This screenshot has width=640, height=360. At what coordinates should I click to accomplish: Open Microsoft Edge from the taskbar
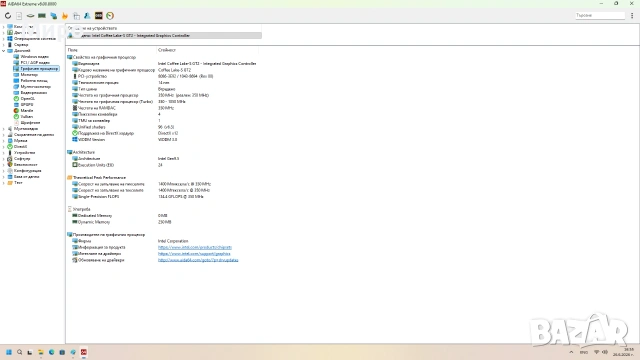pos(51,352)
